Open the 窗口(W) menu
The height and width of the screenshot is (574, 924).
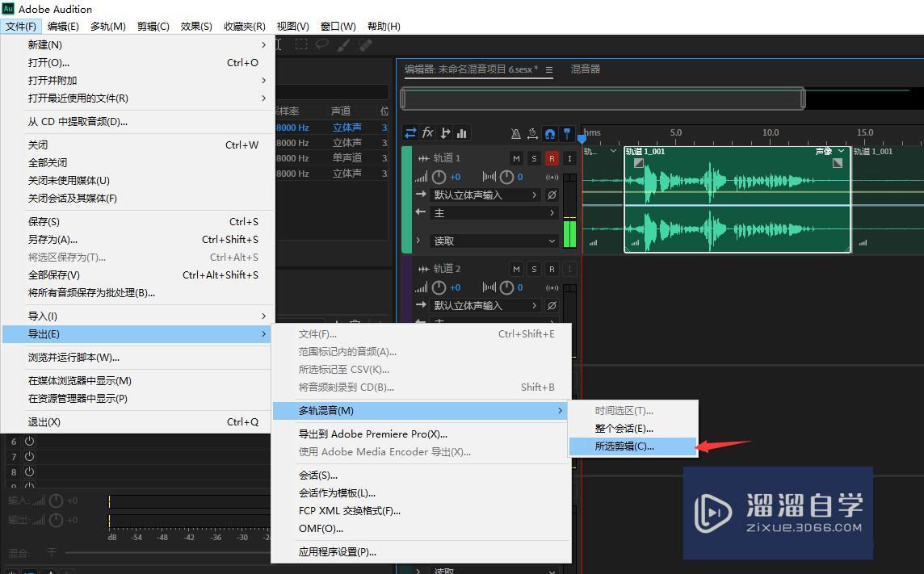tap(338, 26)
